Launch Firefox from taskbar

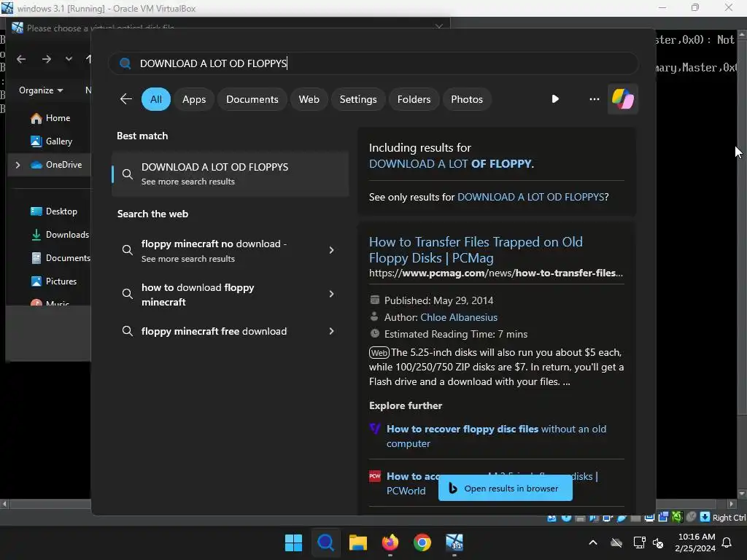pos(390,542)
